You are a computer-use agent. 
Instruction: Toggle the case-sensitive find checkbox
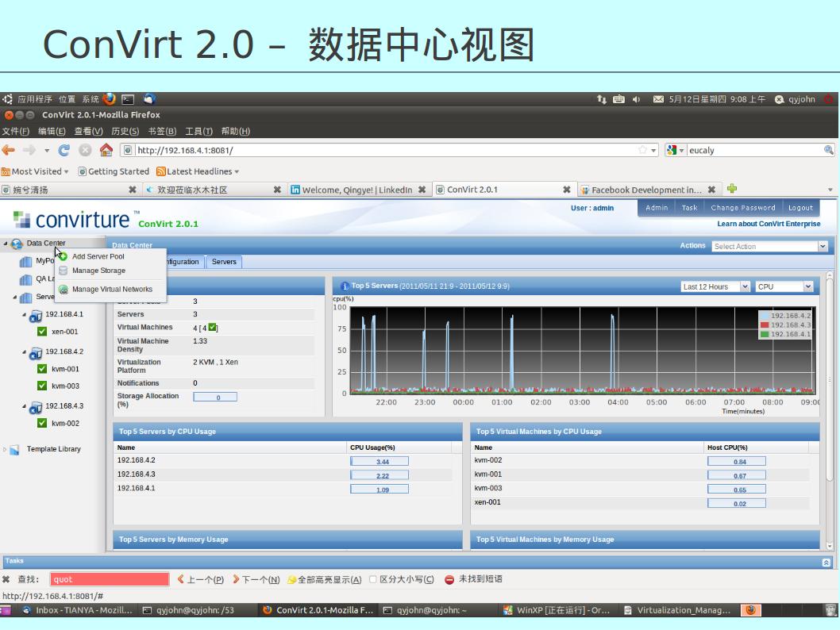(x=373, y=579)
